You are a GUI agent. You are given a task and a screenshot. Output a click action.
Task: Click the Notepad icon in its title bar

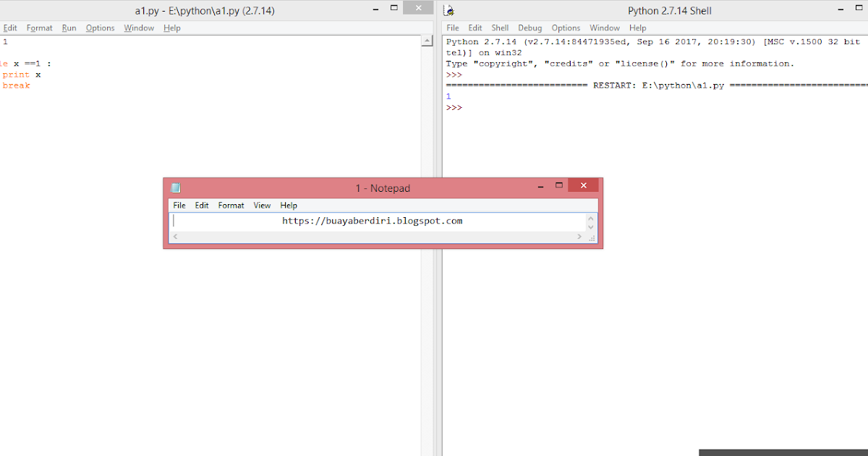[175, 187]
